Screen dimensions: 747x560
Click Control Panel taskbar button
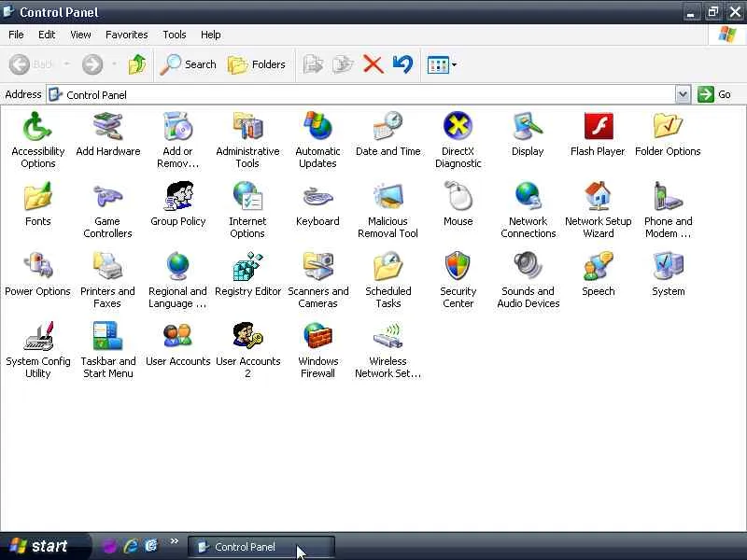(x=261, y=547)
